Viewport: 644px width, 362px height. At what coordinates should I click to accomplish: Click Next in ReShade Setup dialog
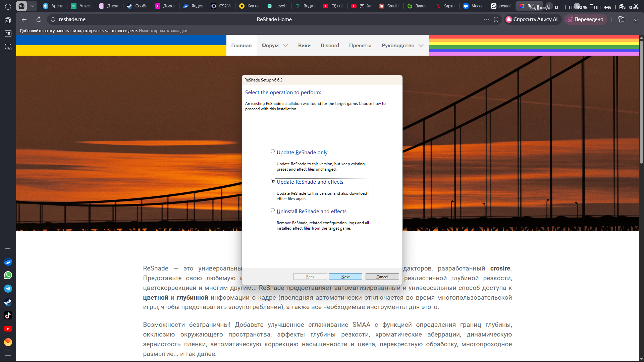[x=345, y=277]
